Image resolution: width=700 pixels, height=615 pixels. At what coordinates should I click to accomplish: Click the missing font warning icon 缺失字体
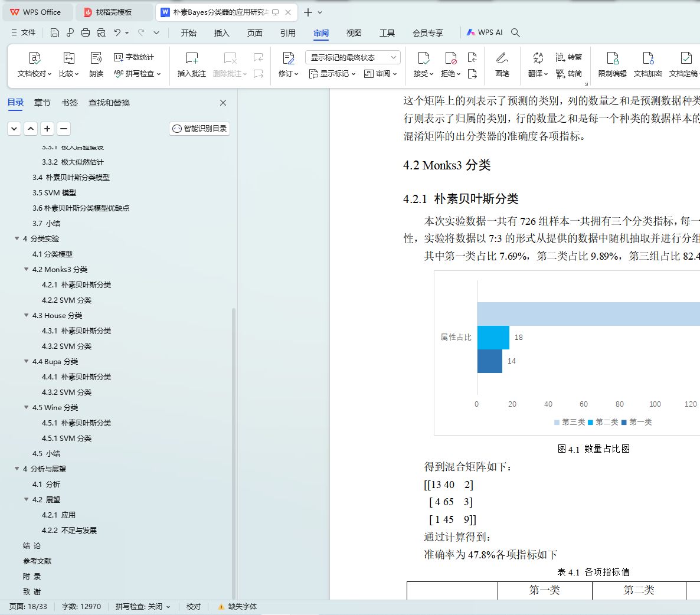pyautogui.click(x=221, y=607)
